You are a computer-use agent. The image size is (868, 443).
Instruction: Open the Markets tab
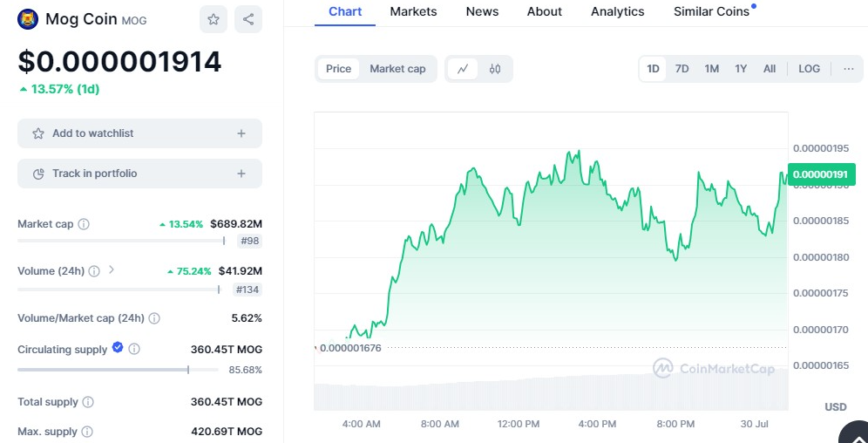point(413,11)
